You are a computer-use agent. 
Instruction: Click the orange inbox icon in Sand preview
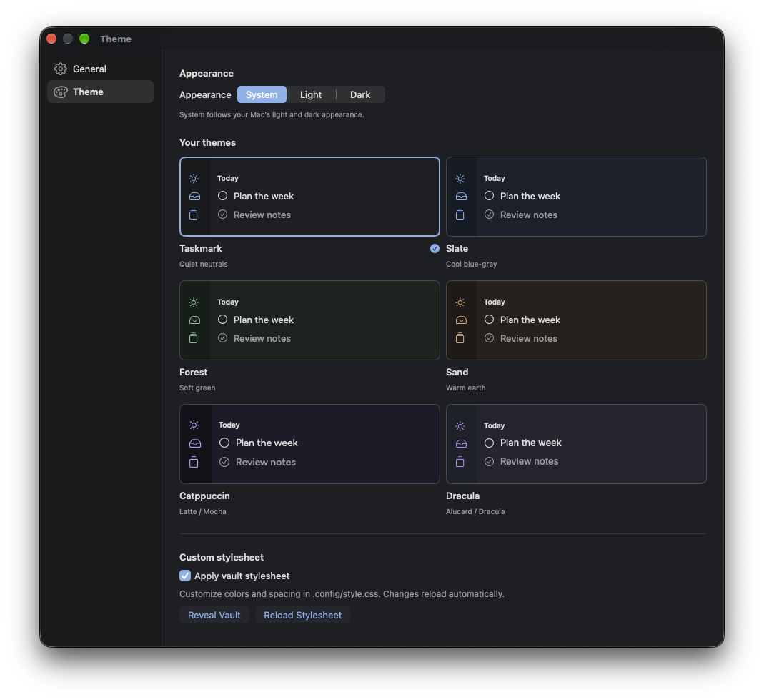(461, 320)
